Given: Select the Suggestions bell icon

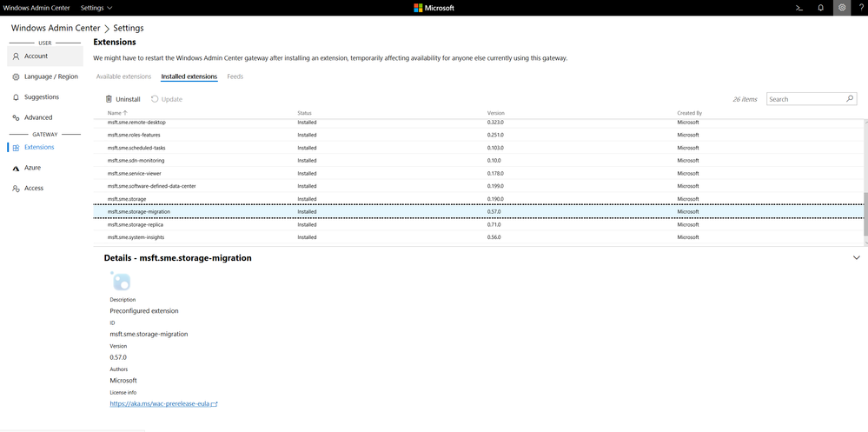Looking at the screenshot, I should point(16,97).
